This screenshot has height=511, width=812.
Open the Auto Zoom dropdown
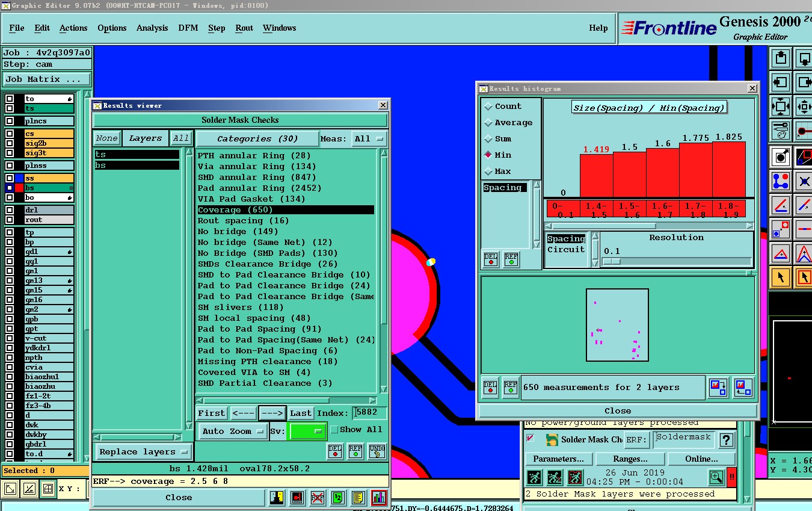click(234, 431)
